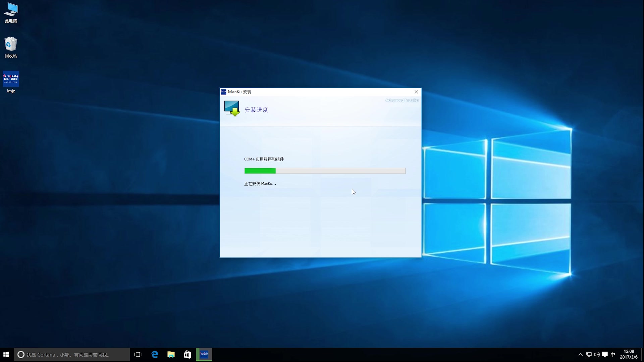Image resolution: width=644 pixels, height=362 pixels.
Task: Open Microsoft Edge from the taskbar
Action: [155, 354]
